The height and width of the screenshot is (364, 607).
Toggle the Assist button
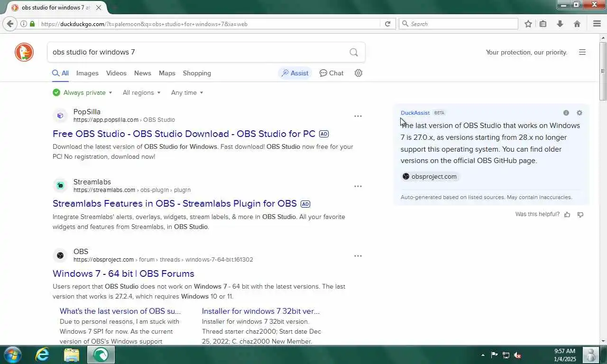pyautogui.click(x=295, y=73)
